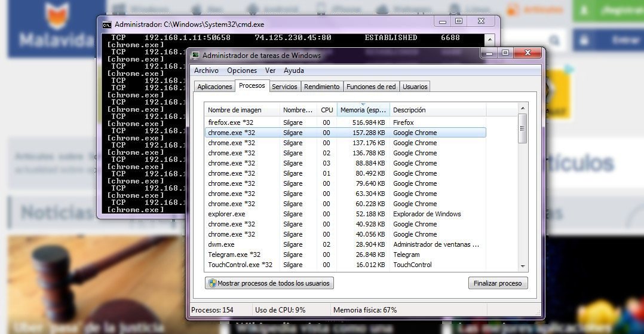Click the Procesos: 154 status bar entry
Viewport: 644px width, 334px height.
point(212,310)
